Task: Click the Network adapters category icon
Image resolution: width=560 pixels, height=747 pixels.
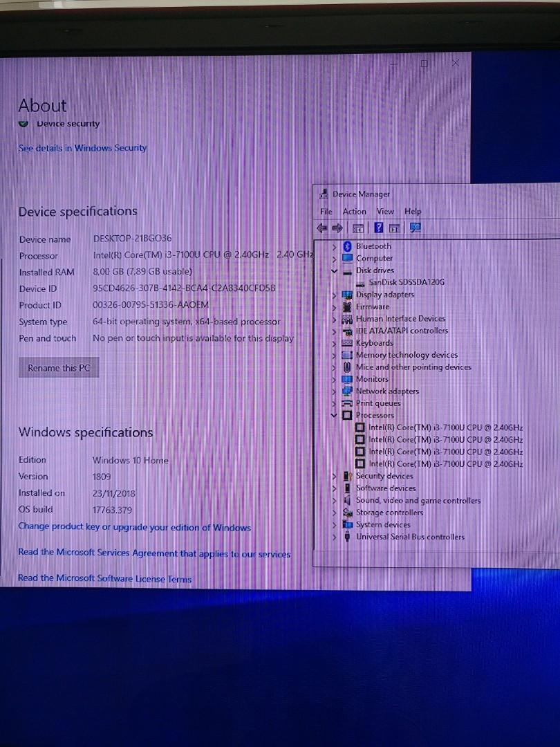Action: pyautogui.click(x=347, y=391)
